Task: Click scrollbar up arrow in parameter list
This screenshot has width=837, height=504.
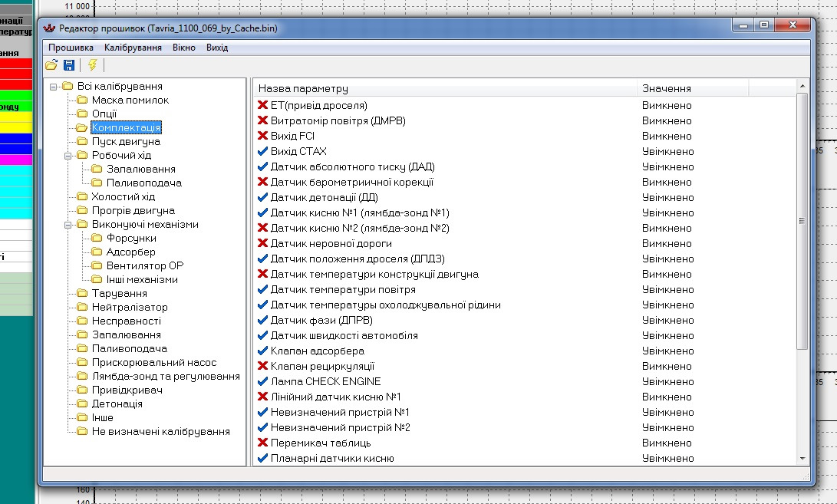Action: (x=802, y=87)
